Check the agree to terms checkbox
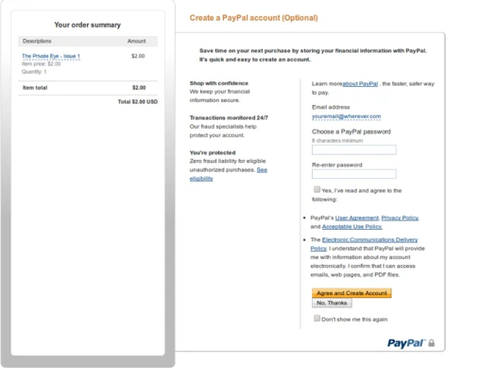This screenshot has height=368, width=480. tap(317, 189)
